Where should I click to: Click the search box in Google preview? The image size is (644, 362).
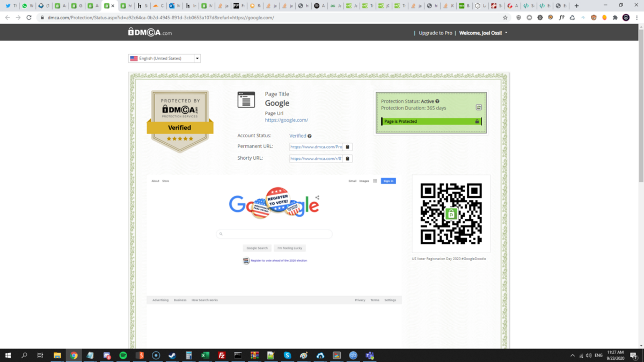274,234
